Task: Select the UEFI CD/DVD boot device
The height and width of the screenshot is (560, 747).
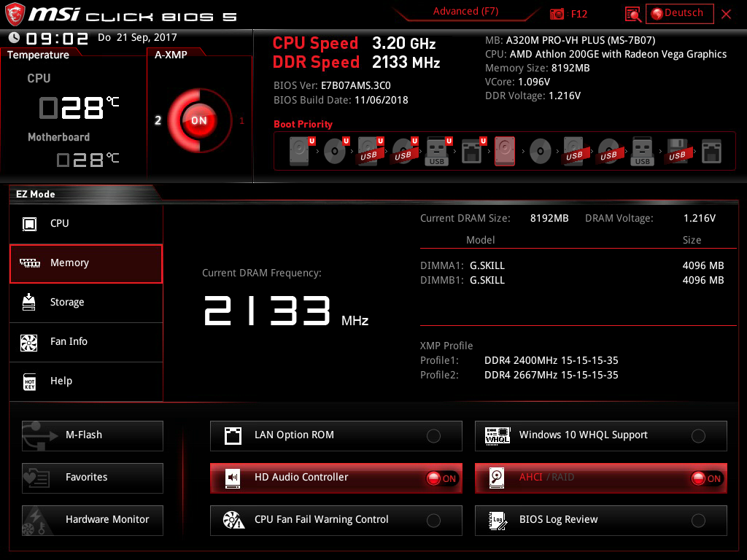Action: coord(336,151)
